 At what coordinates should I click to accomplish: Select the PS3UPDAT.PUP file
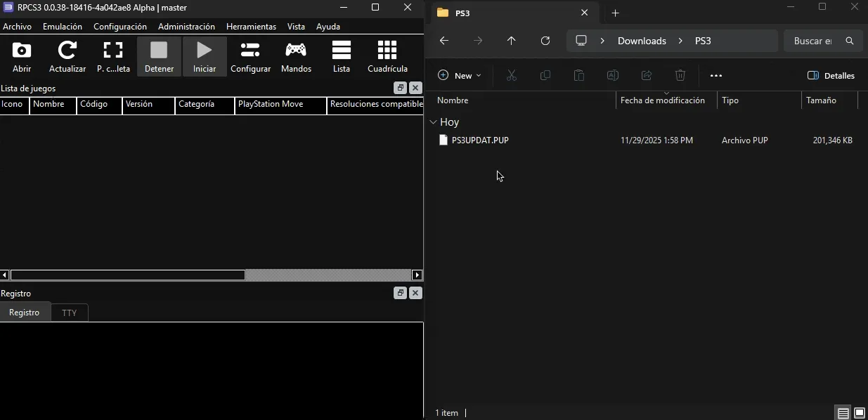480,140
